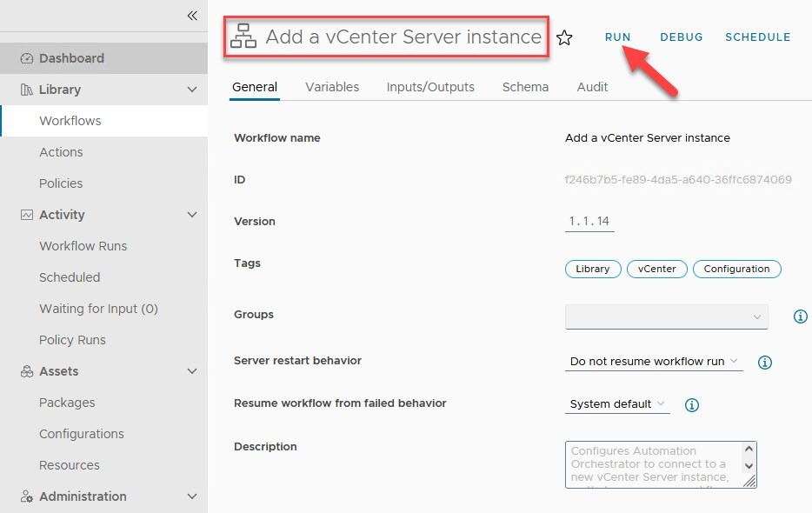Select Workflows in the sidebar
This screenshot has height=513, width=812.
[x=103, y=121]
